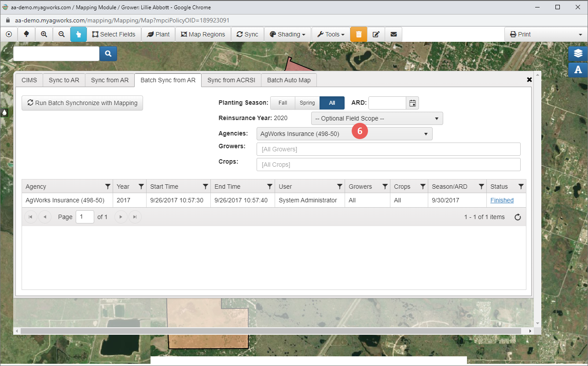The width and height of the screenshot is (588, 366).
Task: Go to first page of grid
Action: click(30, 217)
